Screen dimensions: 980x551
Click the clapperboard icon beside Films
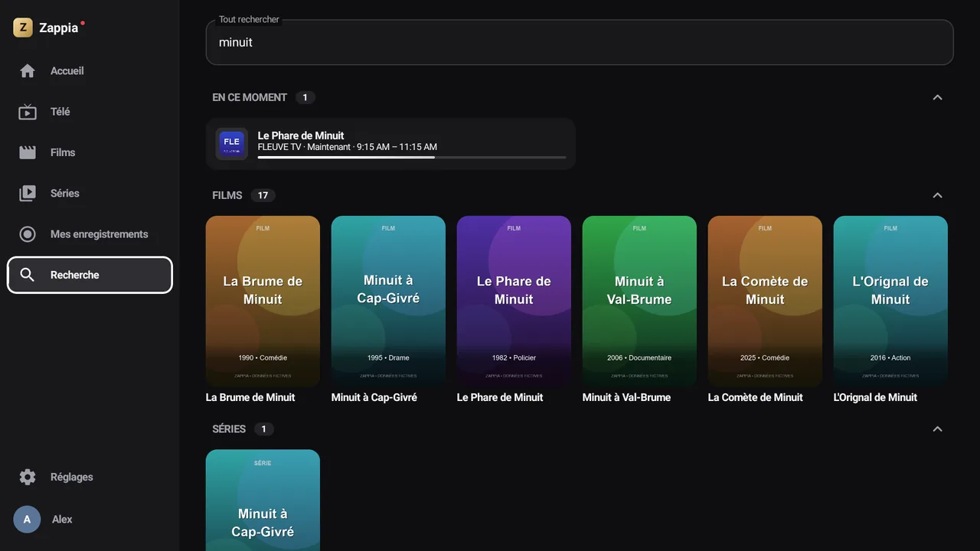(28, 152)
